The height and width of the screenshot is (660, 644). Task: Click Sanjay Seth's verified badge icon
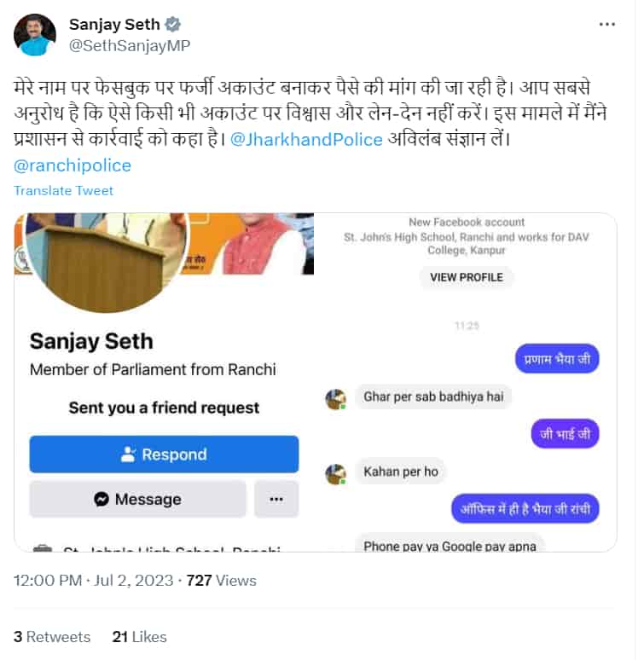pyautogui.click(x=172, y=25)
